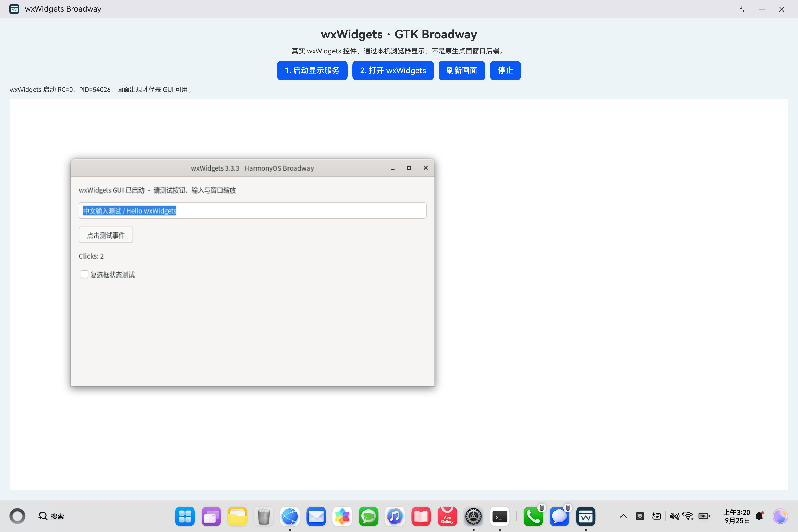
Task: Open the yellow Files folder app
Action: click(237, 516)
